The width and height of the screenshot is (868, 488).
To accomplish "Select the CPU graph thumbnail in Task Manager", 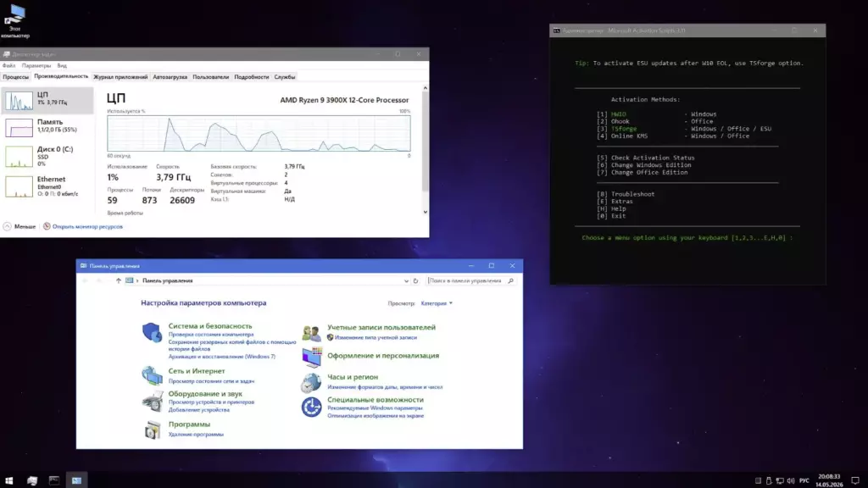I will point(19,101).
